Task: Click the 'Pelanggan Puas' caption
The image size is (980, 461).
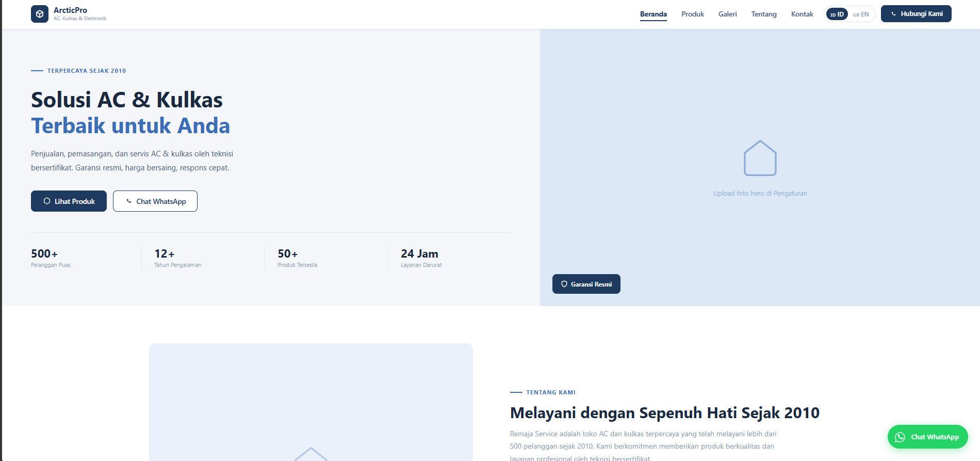Action: point(51,265)
